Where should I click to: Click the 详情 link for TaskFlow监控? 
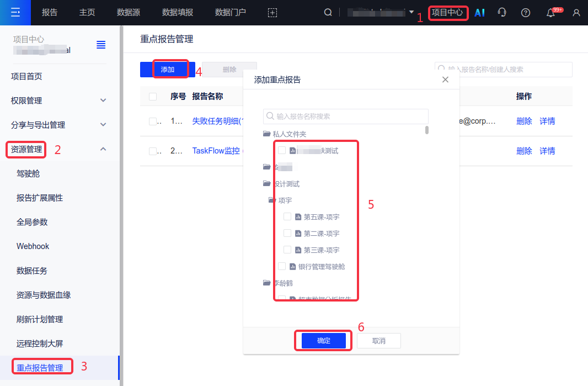tap(547, 151)
